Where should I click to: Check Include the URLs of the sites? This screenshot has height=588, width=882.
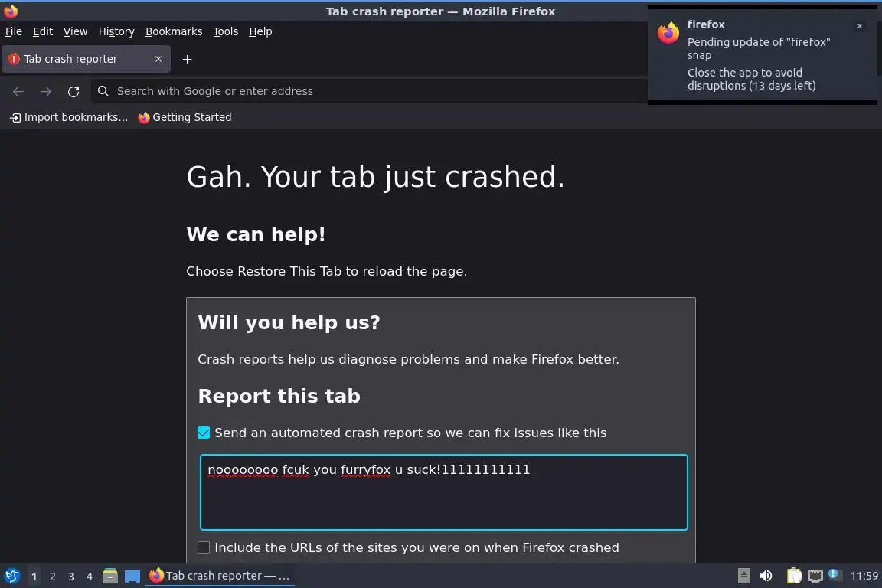pyautogui.click(x=204, y=547)
